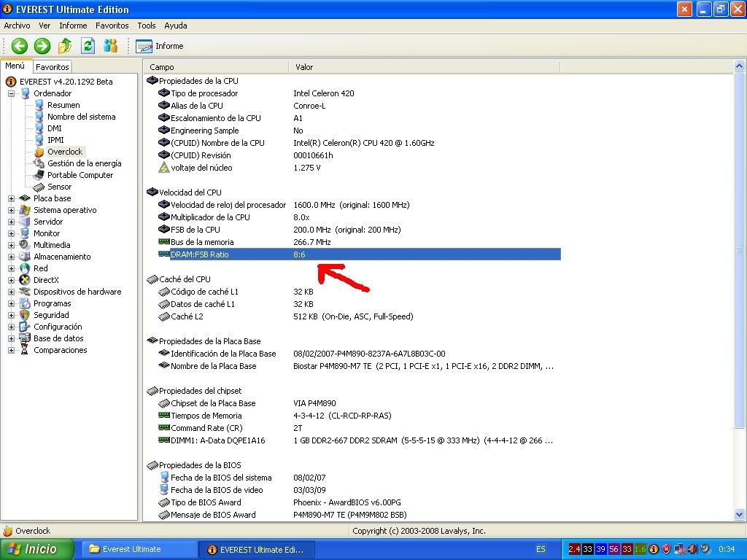Select the Tipo de procesador row

click(x=353, y=93)
